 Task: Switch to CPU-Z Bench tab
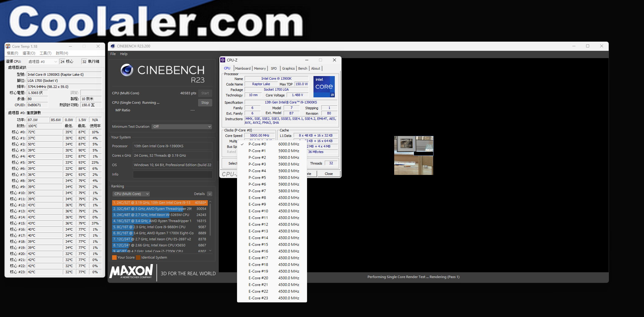click(x=303, y=68)
